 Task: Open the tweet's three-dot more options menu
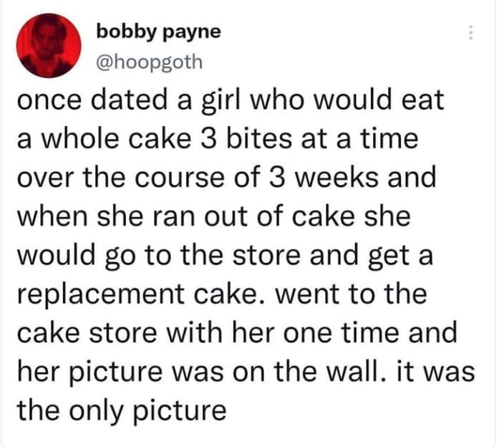470,33
